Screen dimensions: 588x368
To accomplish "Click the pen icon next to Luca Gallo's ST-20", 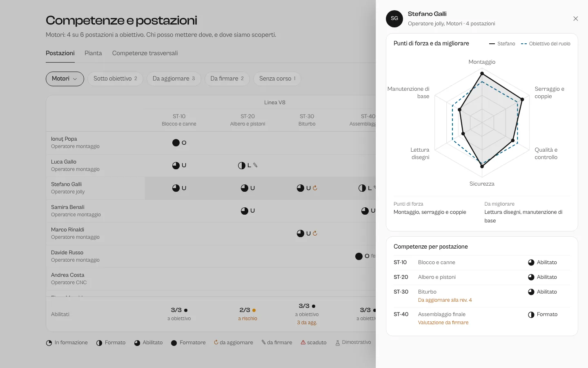I will (255, 165).
